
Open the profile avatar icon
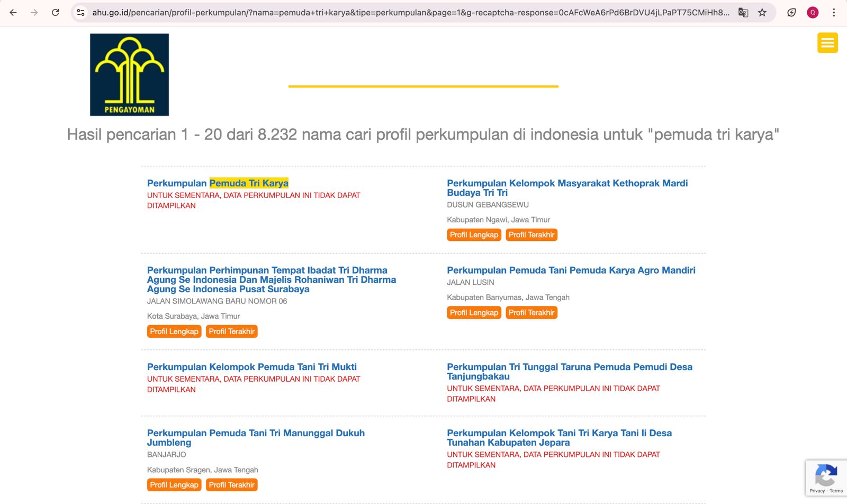(x=813, y=12)
